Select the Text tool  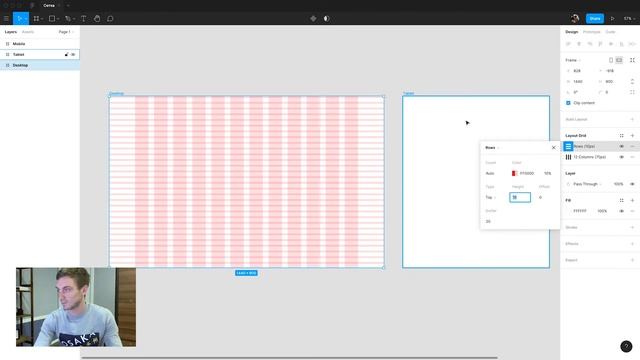pos(84,18)
